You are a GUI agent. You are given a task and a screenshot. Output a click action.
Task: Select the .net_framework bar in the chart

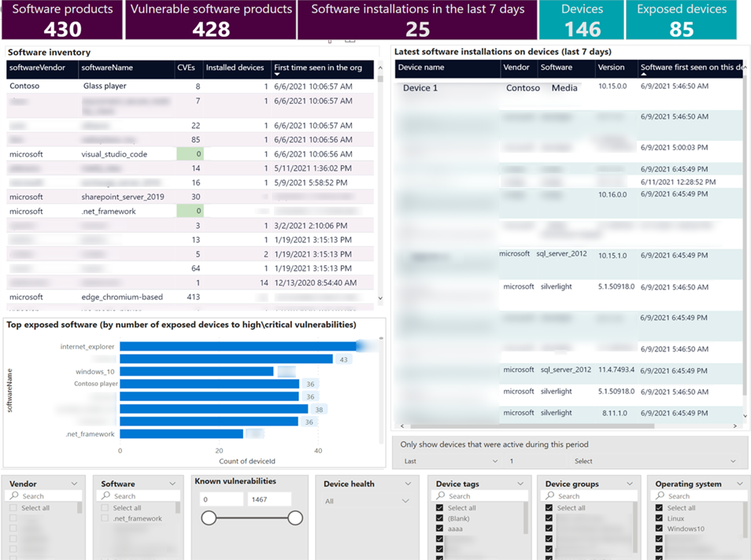(182, 434)
